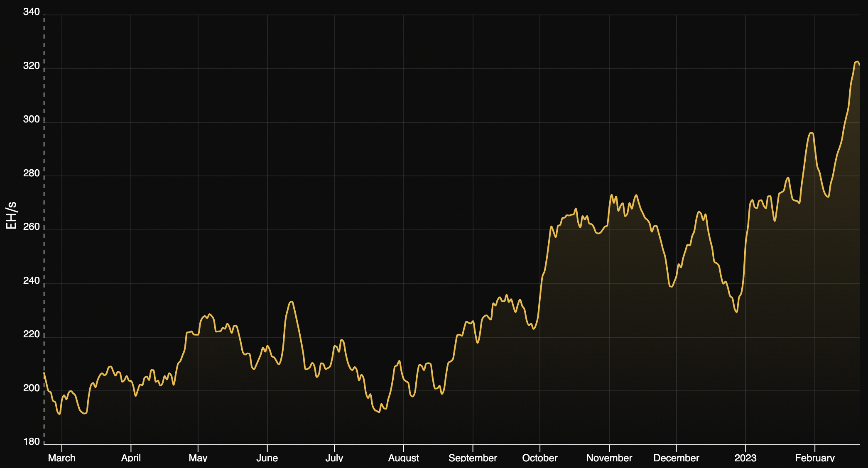Click the '340' y-axis value

point(32,12)
